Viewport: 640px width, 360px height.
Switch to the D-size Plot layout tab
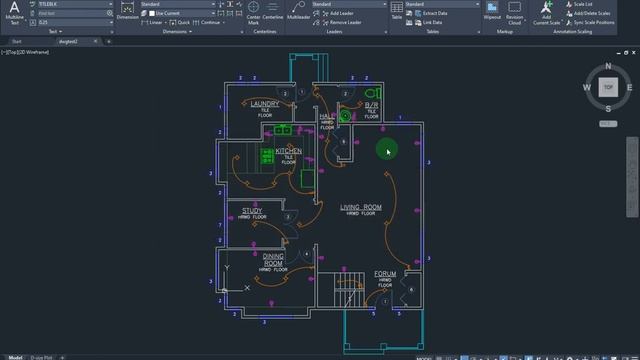pos(42,357)
